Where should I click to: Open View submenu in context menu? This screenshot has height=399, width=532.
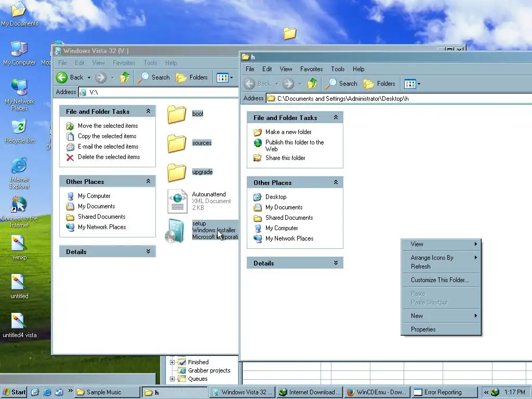click(441, 244)
